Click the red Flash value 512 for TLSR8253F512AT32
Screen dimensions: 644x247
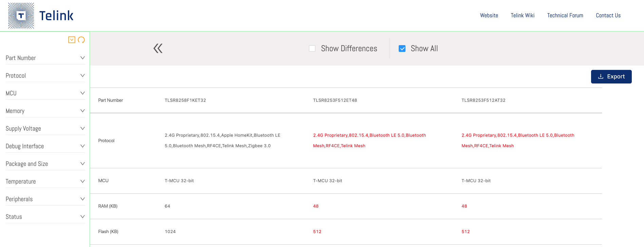466,232
